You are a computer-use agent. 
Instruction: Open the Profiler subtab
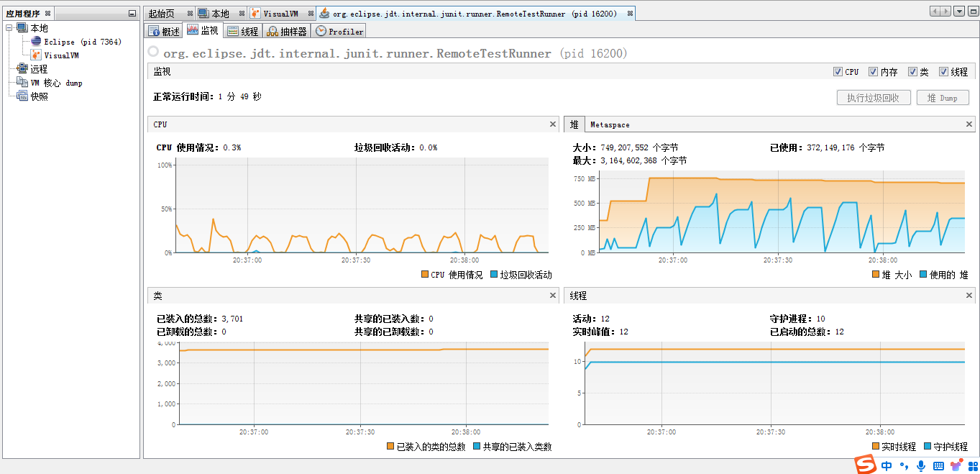click(339, 31)
